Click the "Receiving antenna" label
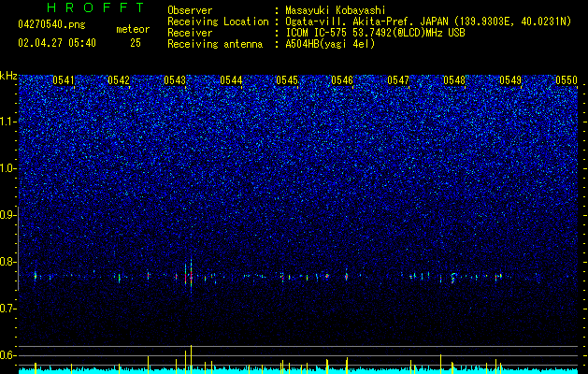 (215, 44)
